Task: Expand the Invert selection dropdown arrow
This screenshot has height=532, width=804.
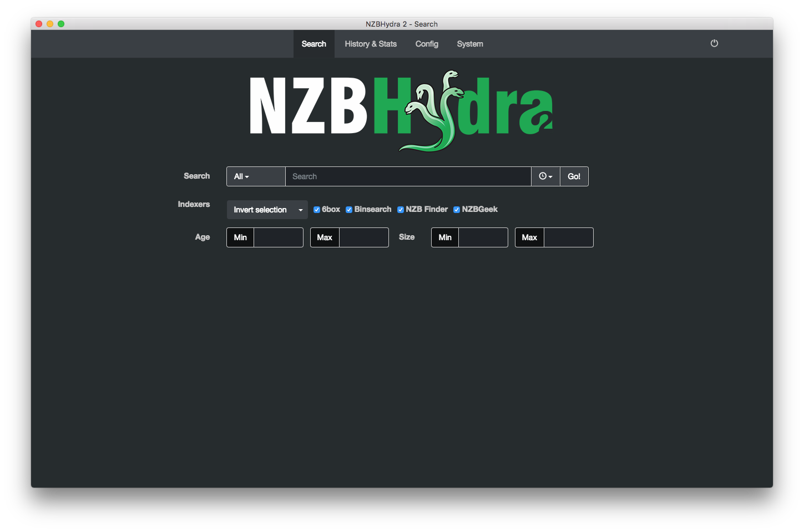Action: tap(300, 210)
